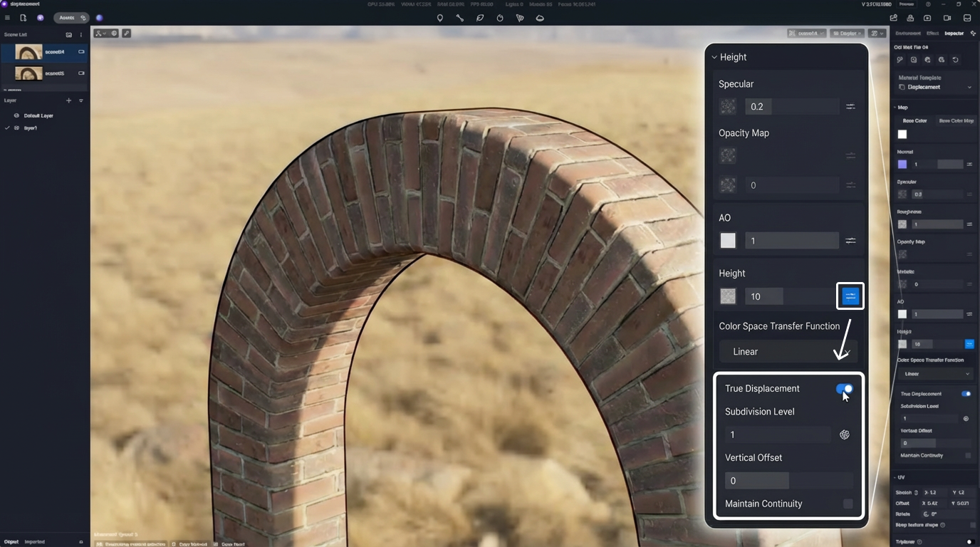980x547 pixels.
Task: Toggle True Displacement switch in Inspector panel
Action: 966,394
